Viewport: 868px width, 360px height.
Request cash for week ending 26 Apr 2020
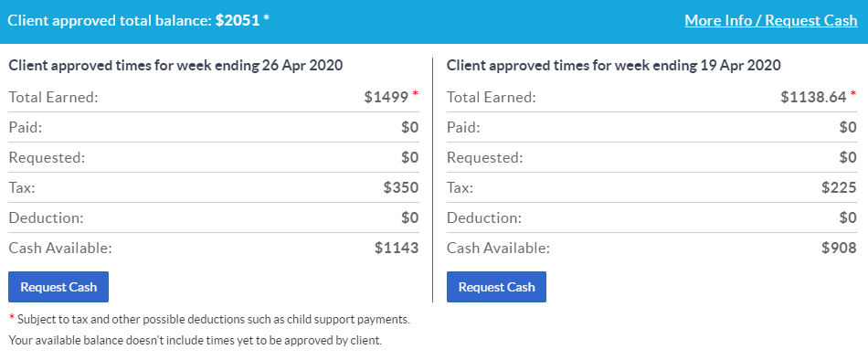tap(58, 287)
